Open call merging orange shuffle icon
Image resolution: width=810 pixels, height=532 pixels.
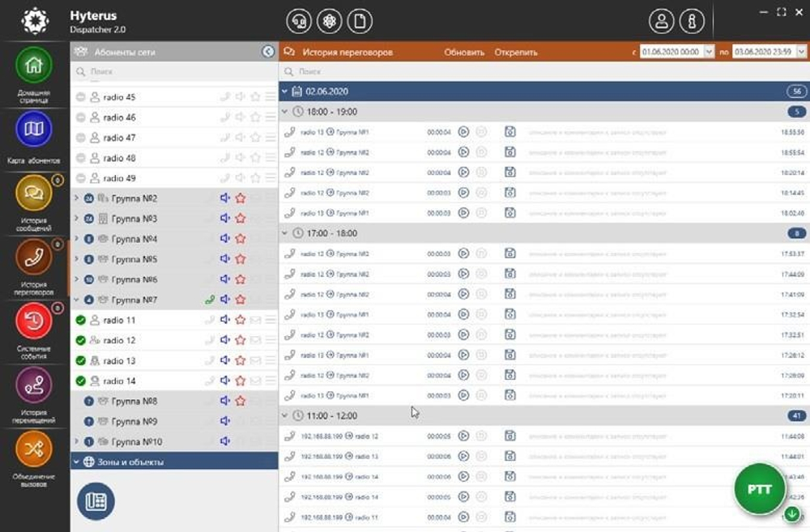[x=33, y=449]
